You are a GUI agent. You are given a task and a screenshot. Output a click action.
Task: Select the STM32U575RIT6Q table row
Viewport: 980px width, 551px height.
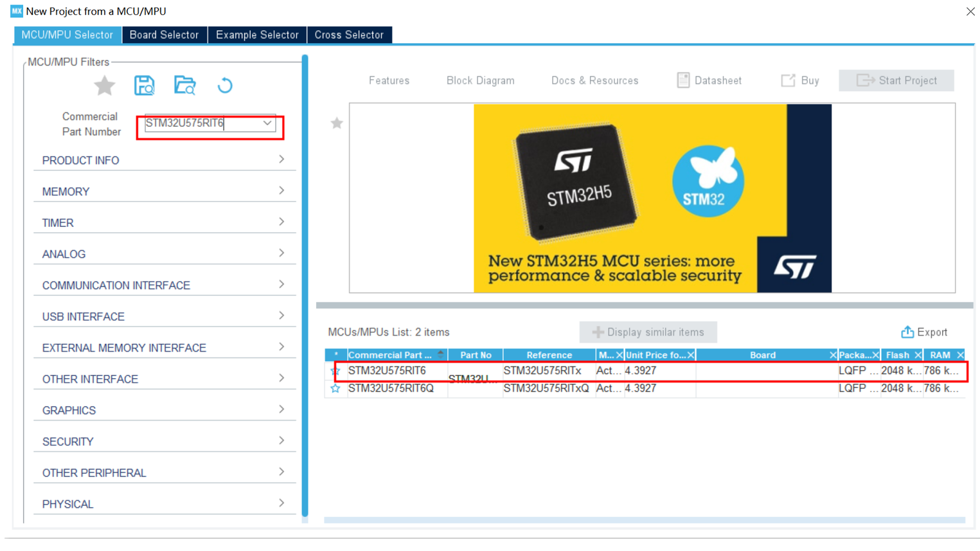tap(645, 388)
